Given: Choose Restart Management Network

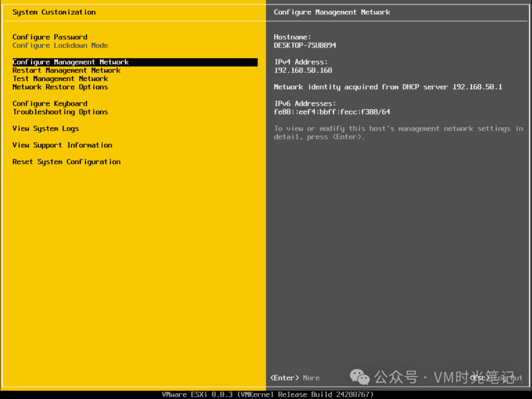Looking at the screenshot, I should (66, 71).
